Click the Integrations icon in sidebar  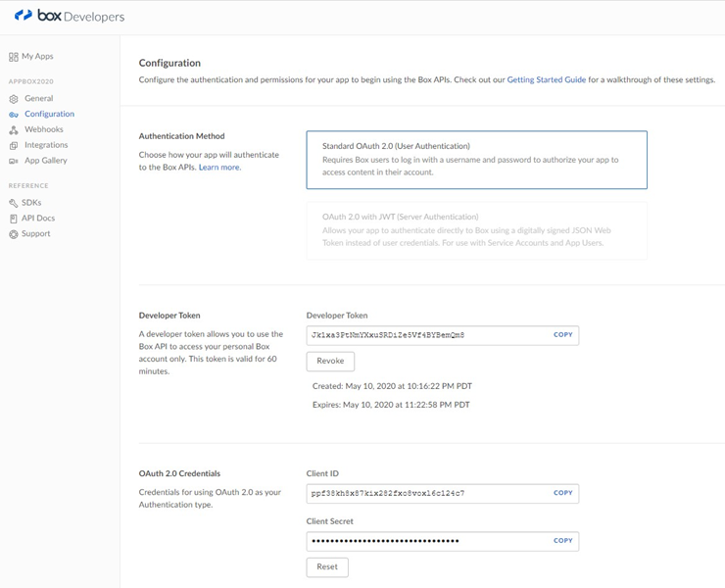[14, 145]
